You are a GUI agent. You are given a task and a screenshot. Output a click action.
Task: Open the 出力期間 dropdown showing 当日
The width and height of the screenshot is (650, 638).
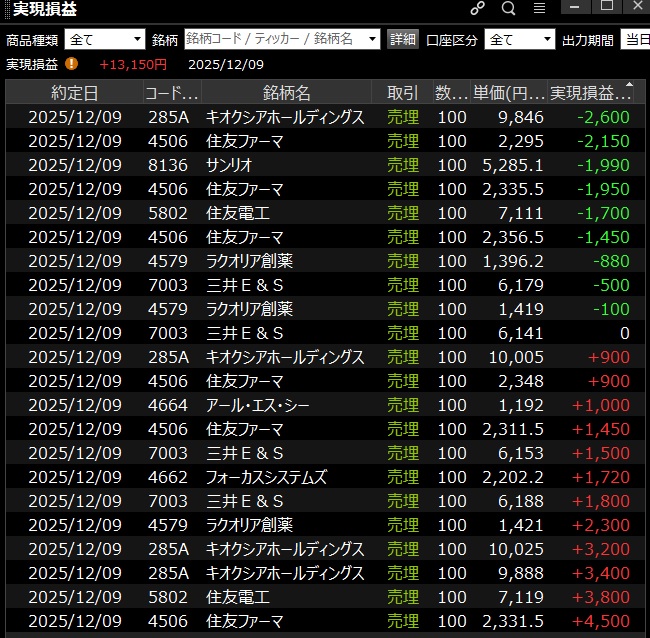[x=634, y=40]
